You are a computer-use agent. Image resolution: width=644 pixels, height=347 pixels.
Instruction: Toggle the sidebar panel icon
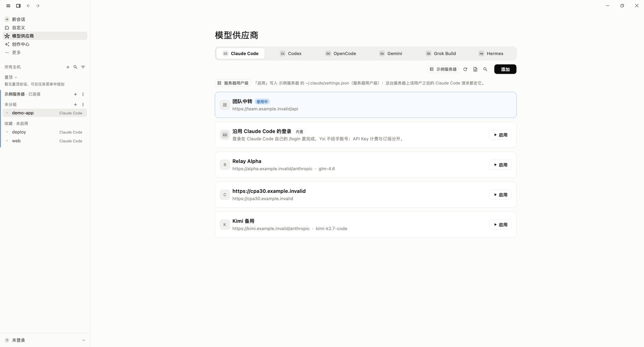coord(18,6)
